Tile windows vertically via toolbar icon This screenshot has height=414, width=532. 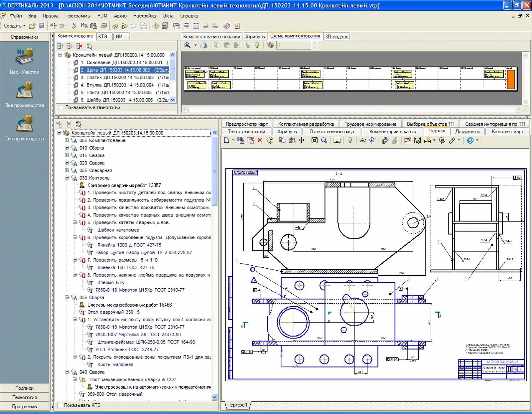coord(196,26)
